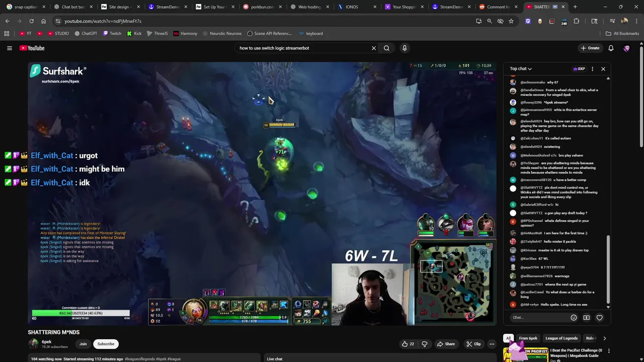Expand the Top chat dropdown
Image resolution: width=644 pixels, height=362 pixels.
[521, 69]
